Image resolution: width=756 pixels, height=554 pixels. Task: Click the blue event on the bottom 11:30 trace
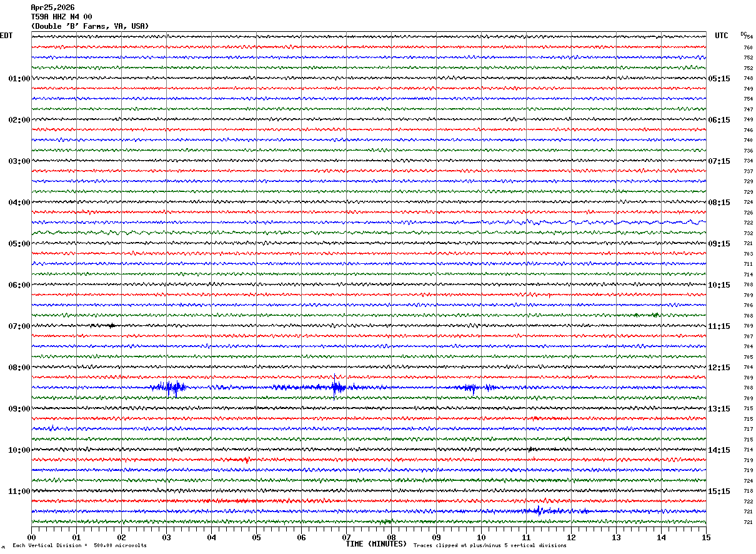click(x=538, y=511)
